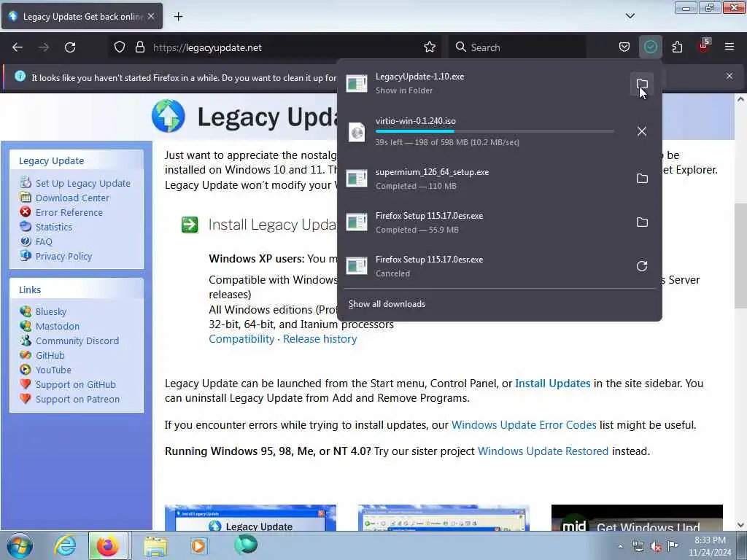Image resolution: width=747 pixels, height=560 pixels.
Task: Select the Legacy Update browser tab
Action: (82, 17)
